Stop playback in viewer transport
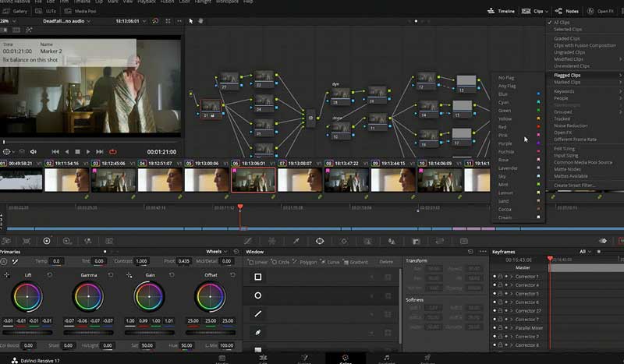 (77, 151)
